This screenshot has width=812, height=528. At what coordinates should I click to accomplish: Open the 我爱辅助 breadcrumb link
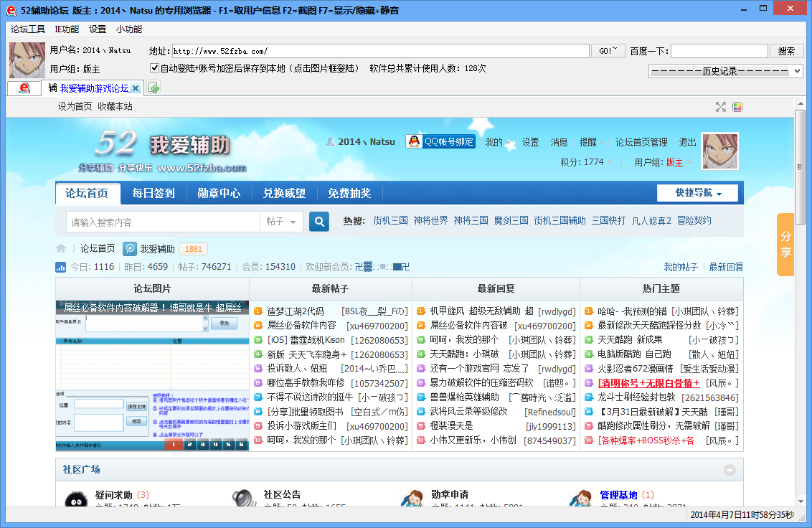click(157, 249)
